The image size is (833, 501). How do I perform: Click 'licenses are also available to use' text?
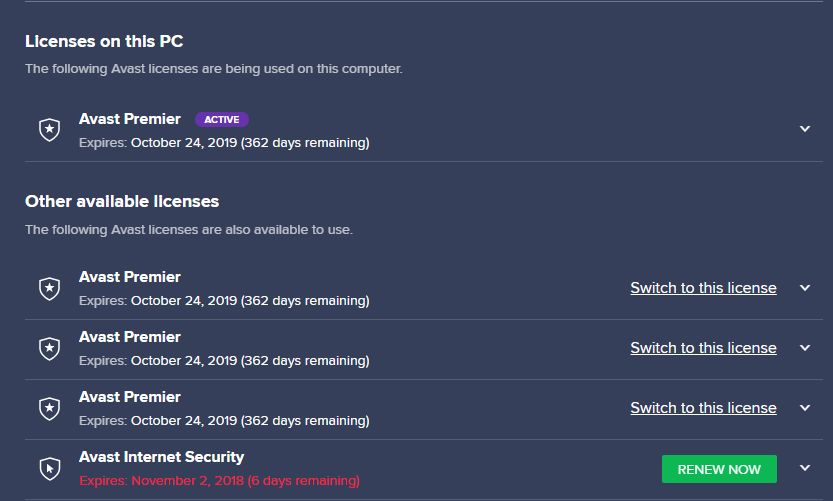251,230
